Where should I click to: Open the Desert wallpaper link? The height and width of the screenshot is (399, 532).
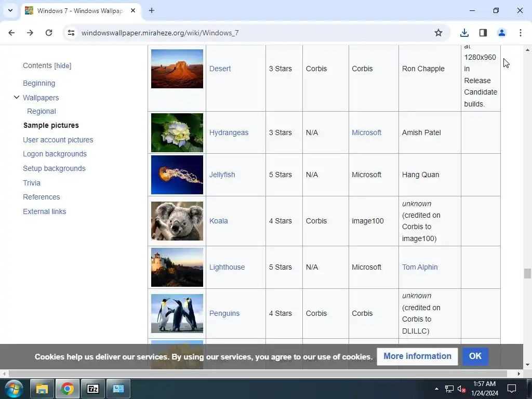220,69
